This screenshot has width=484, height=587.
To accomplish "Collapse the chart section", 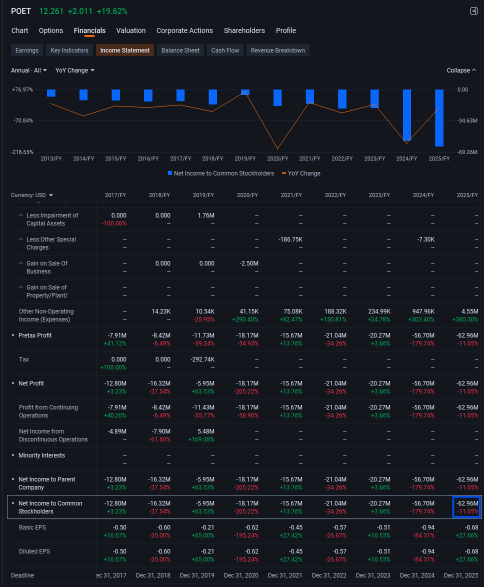I will (461, 70).
